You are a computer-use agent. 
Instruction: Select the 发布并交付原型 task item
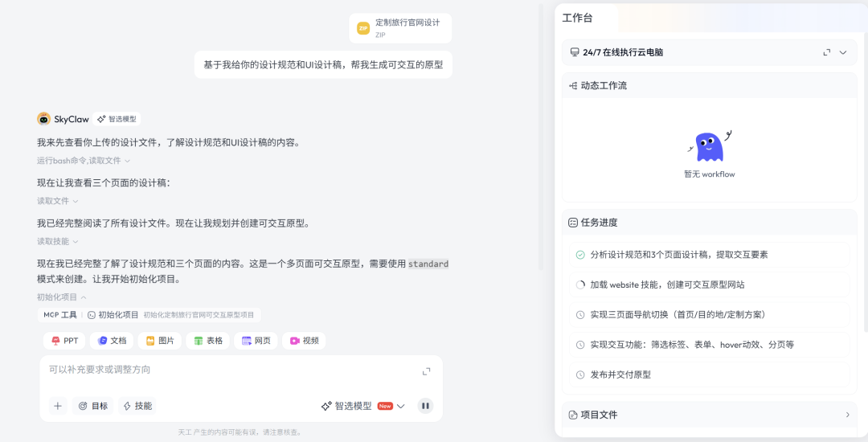(x=709, y=374)
